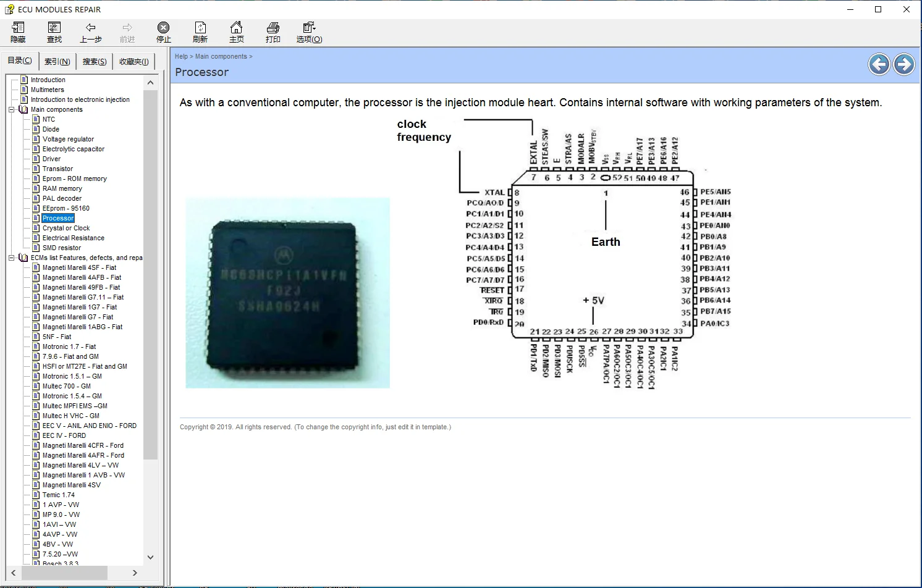Open the Motronic 1.7 - Fiat topic
This screenshot has width=922, height=588.
pos(69,346)
